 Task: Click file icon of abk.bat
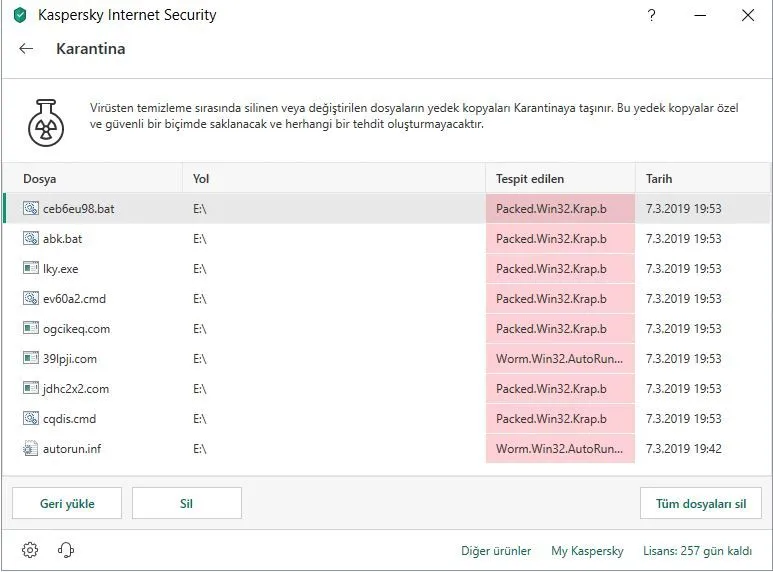[x=31, y=239]
